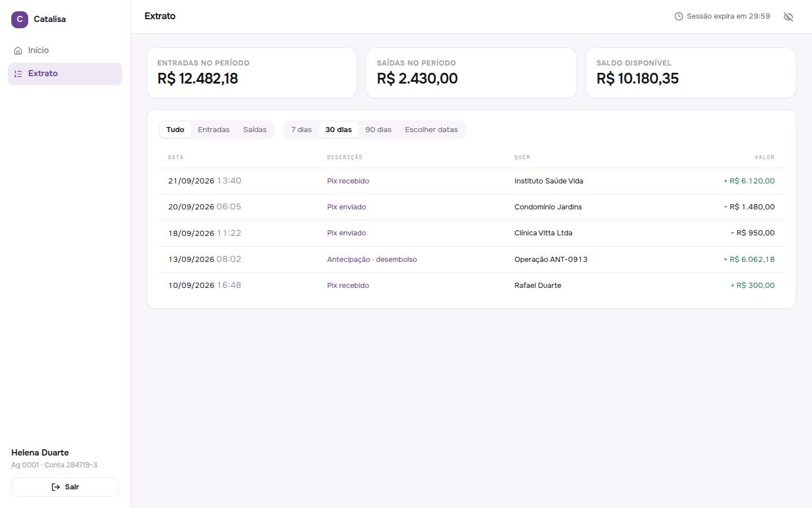Viewport: 812px width, 508px height.
Task: Filter transactions by Entradas
Action: pyautogui.click(x=214, y=130)
